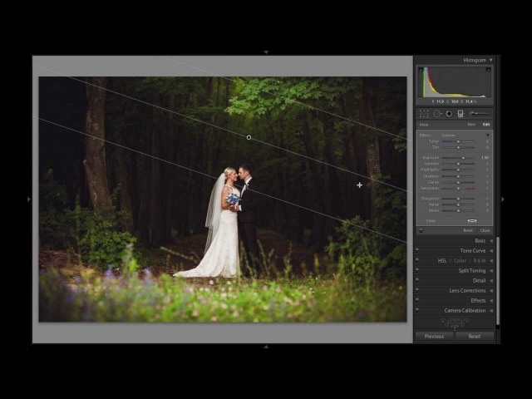Turn off graduated filter adjustments switch
This screenshot has width=532, height=399.
pyautogui.click(x=421, y=230)
